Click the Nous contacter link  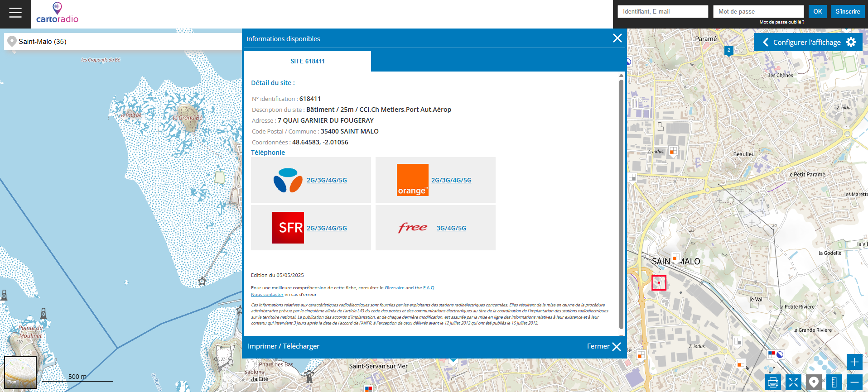pos(267,295)
